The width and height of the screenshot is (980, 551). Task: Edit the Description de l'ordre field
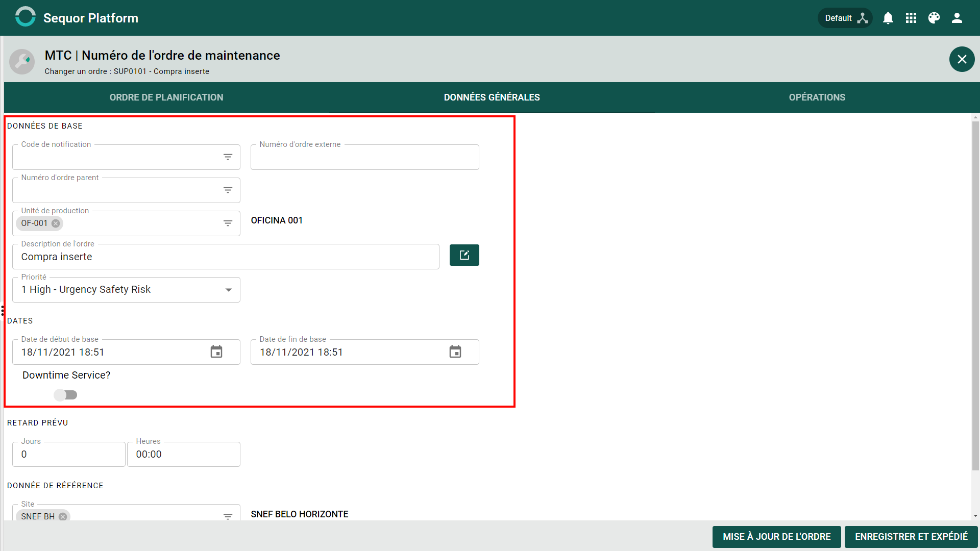(x=226, y=257)
